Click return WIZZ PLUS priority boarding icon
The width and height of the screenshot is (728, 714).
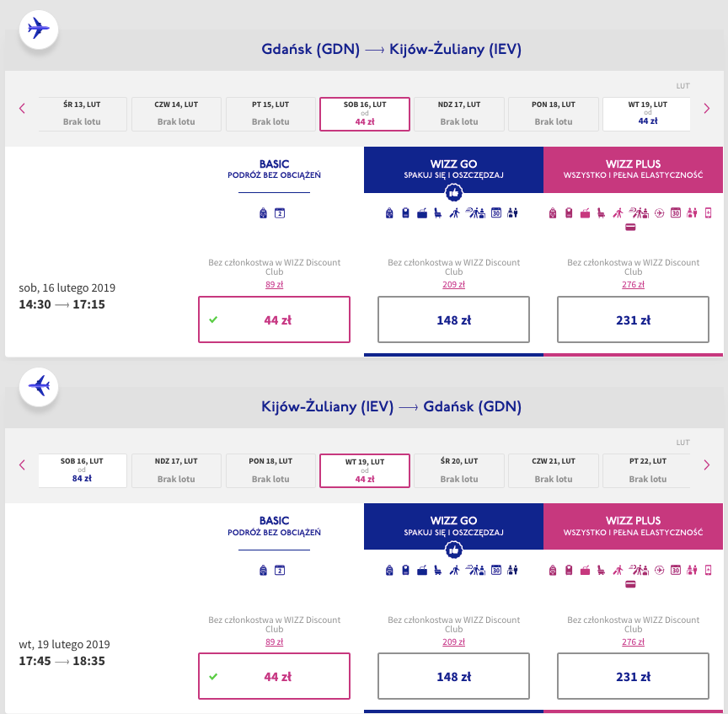click(x=618, y=570)
